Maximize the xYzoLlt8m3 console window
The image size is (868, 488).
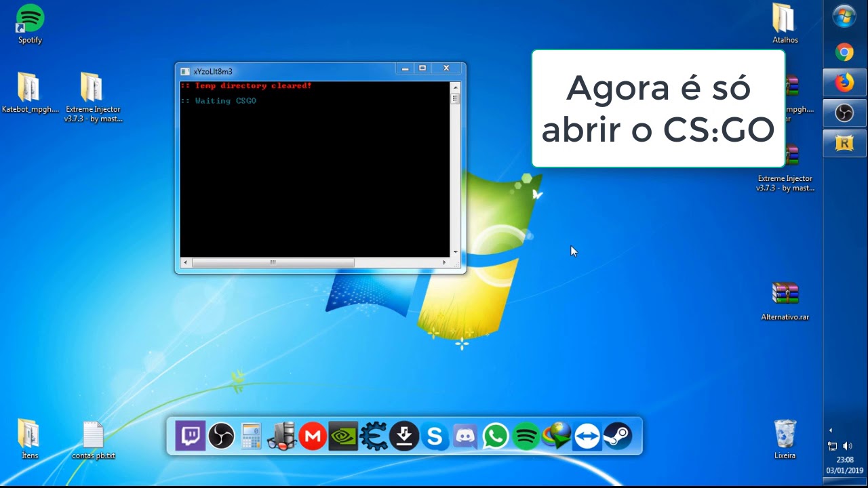pos(422,68)
